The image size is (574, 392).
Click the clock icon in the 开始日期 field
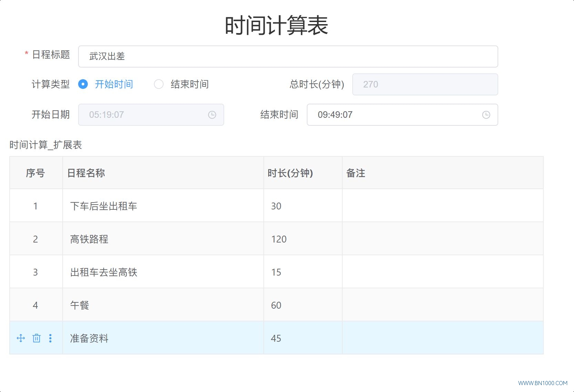(212, 115)
